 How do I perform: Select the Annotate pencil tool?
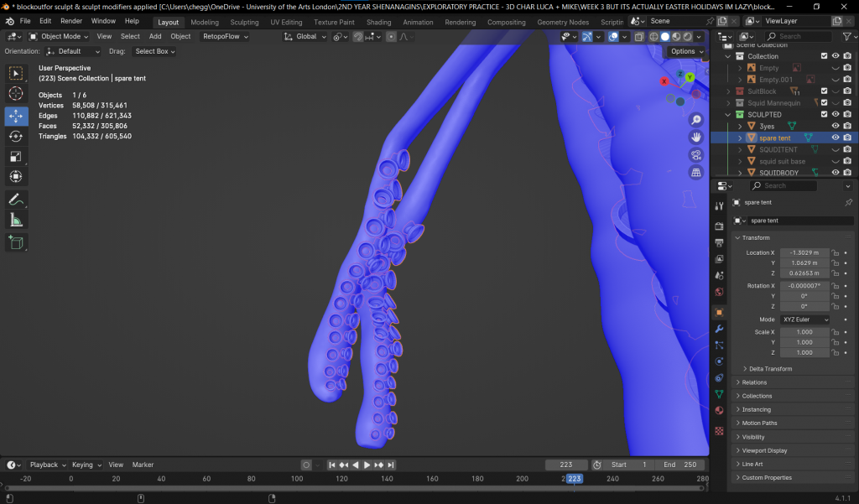pyautogui.click(x=16, y=200)
